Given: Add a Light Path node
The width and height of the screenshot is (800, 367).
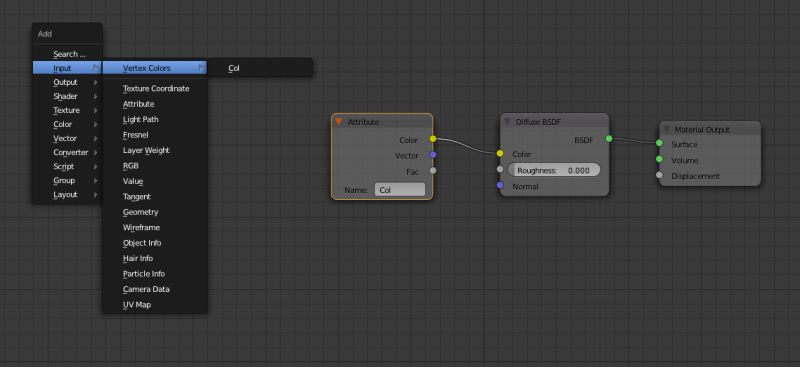Looking at the screenshot, I should tap(155, 119).
